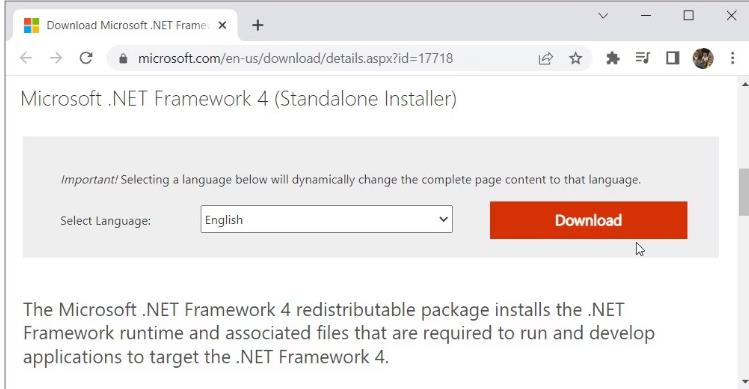
Task: Close the Download Microsoft .NET tab
Action: 222,25
